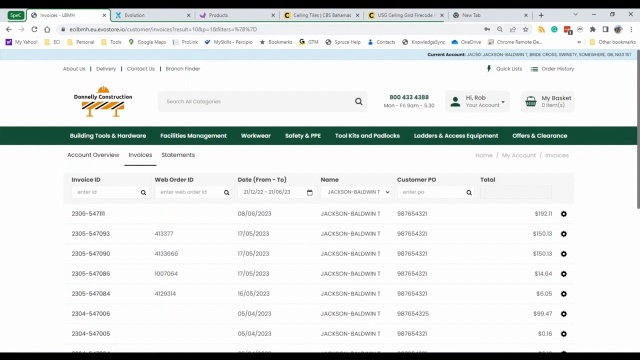Open the Workwear menu
Screen dimensions: 640x360
[x=256, y=136]
